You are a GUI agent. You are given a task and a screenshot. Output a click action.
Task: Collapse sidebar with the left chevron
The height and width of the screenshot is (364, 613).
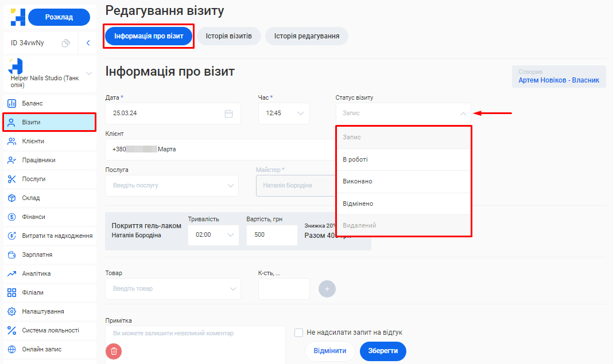[88, 43]
